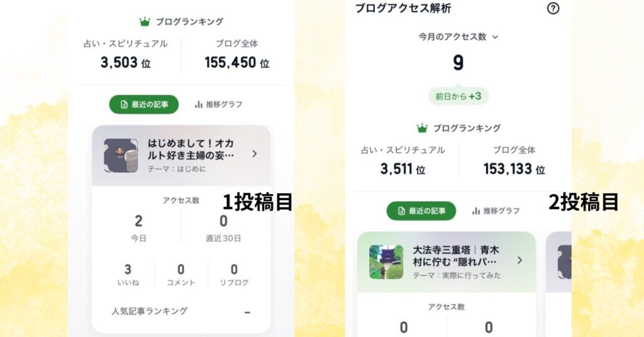Select the right 最近の記事 tab
Screen dimensions: 644x337
pos(421,211)
